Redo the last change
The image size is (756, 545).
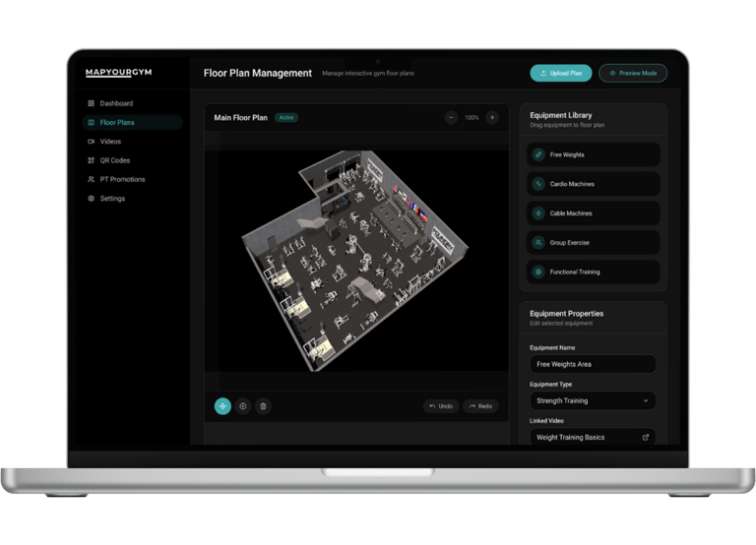pyautogui.click(x=480, y=406)
